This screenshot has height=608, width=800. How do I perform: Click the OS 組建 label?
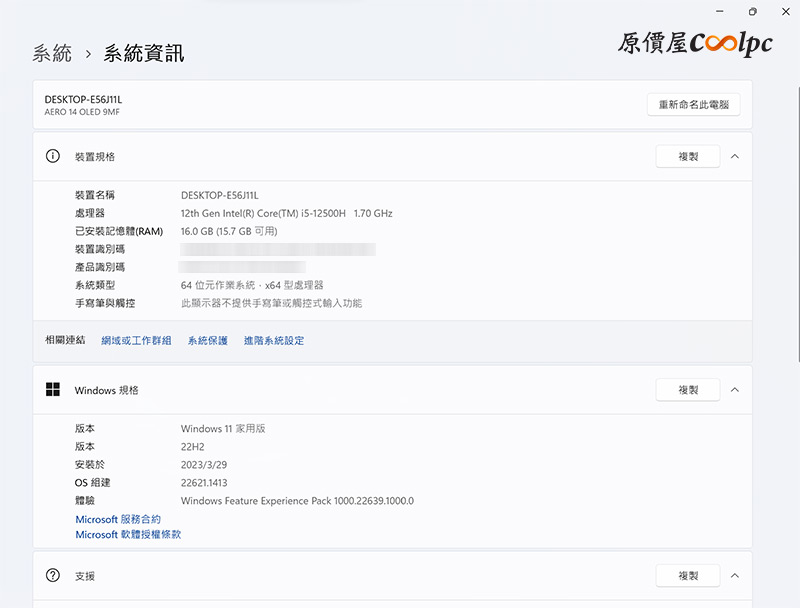point(92,483)
